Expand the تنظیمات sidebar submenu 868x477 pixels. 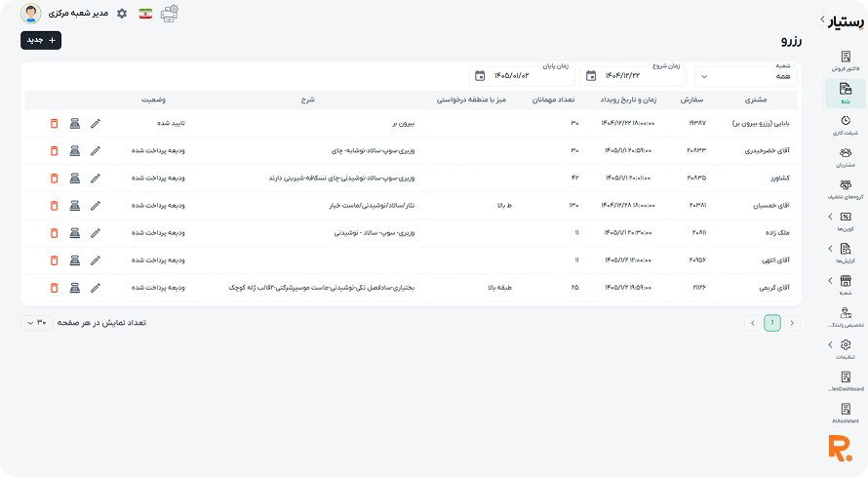(x=830, y=344)
